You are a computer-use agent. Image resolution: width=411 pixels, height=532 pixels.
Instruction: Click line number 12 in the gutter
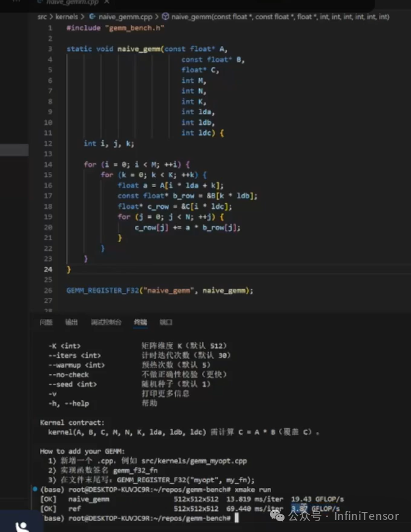click(x=48, y=143)
